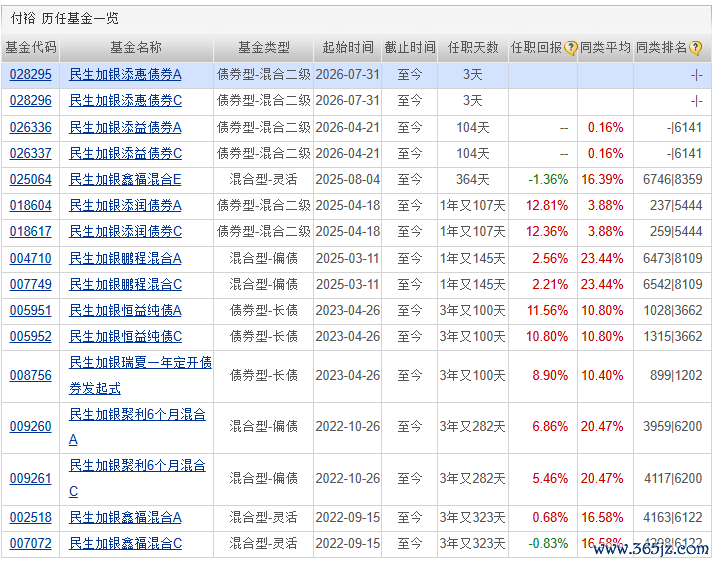Open fund code link 026336
Image resolution: width=716 pixels, height=564 pixels.
point(31,127)
